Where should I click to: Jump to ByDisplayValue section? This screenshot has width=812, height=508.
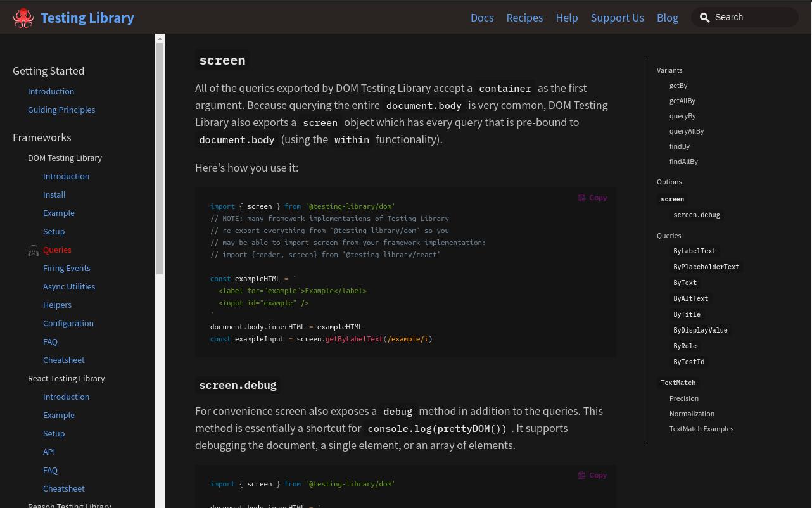[x=701, y=330]
